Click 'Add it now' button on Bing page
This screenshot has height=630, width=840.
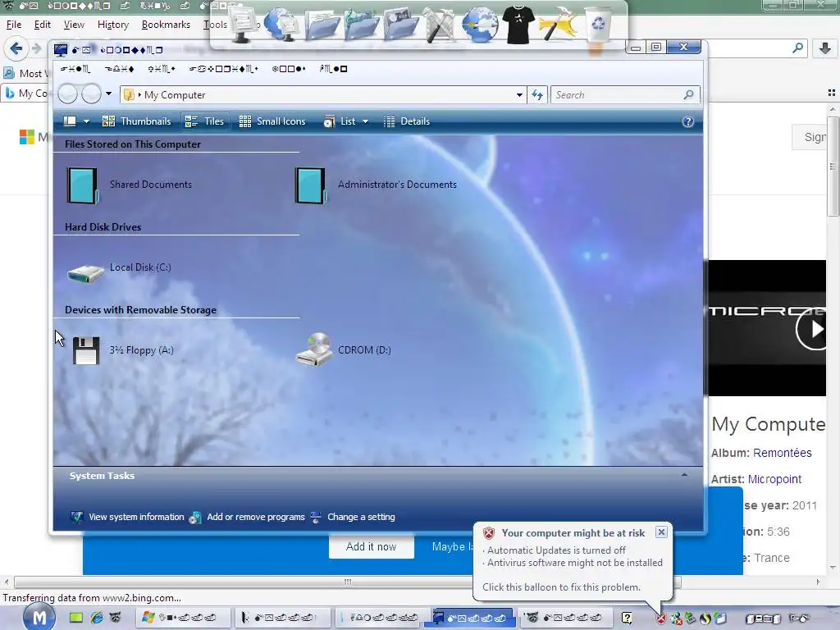click(x=372, y=547)
